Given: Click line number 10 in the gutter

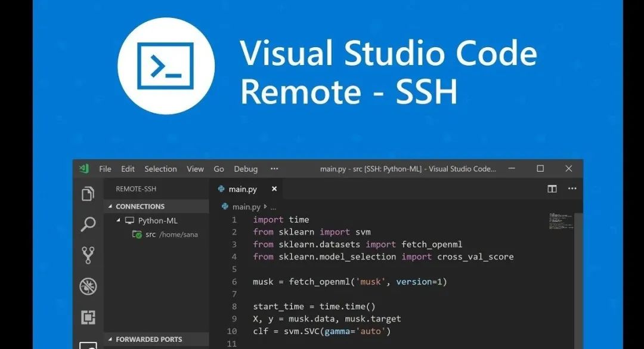Looking at the screenshot, I should point(232,331).
